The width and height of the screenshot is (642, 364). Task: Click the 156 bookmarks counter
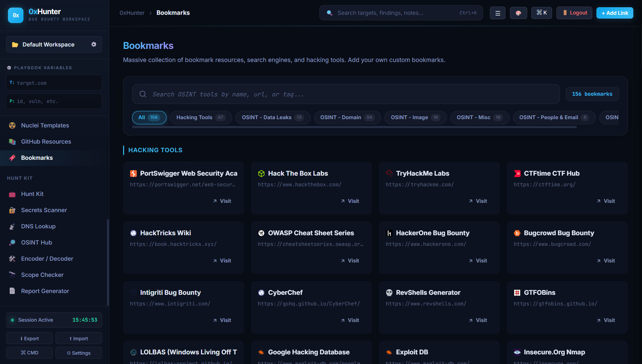(x=592, y=94)
